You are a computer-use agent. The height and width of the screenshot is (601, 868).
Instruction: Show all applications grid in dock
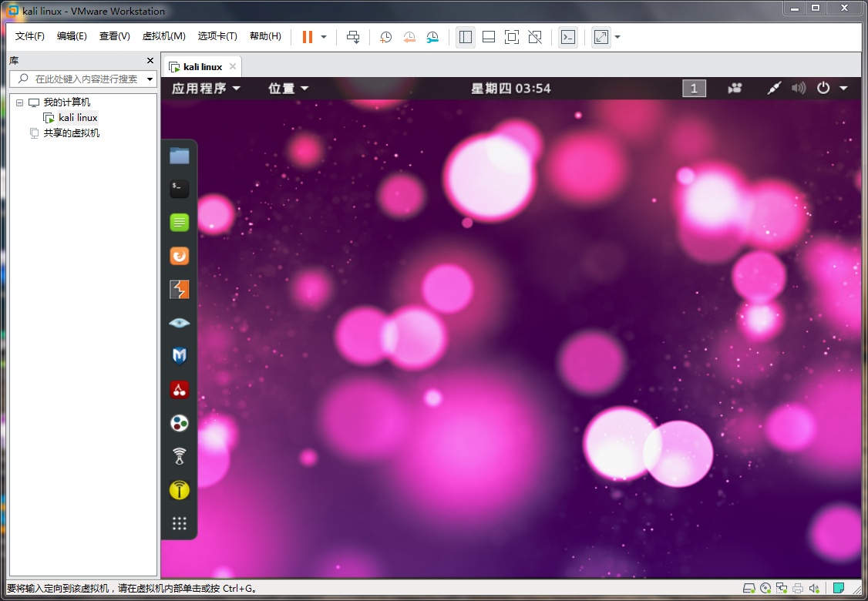pos(179,524)
